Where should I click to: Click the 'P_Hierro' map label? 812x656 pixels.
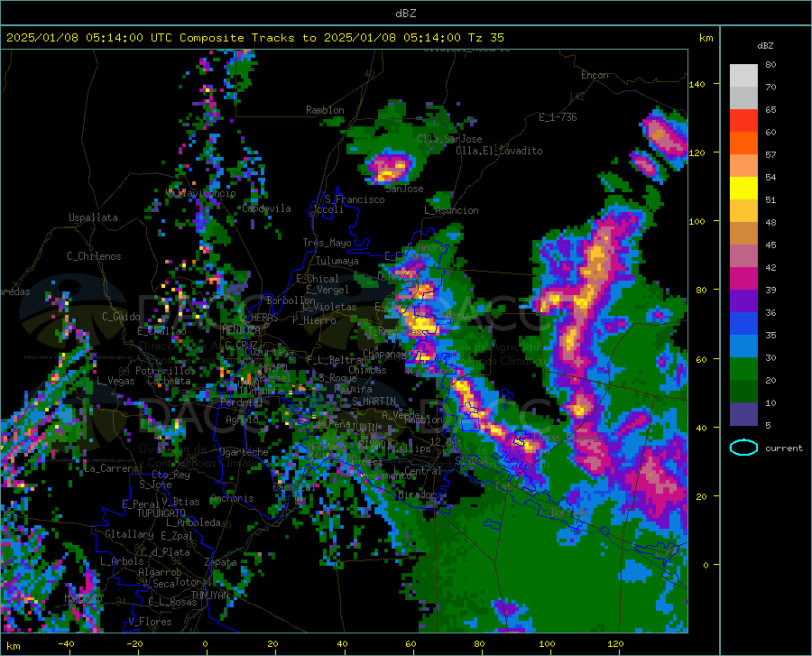coord(314,320)
